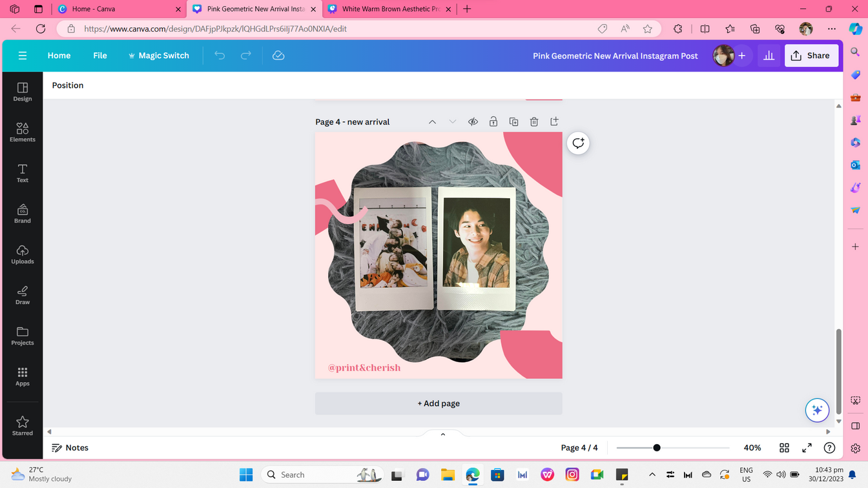The image size is (868, 488).
Task: Open the Uploads panel
Action: [x=22, y=254]
